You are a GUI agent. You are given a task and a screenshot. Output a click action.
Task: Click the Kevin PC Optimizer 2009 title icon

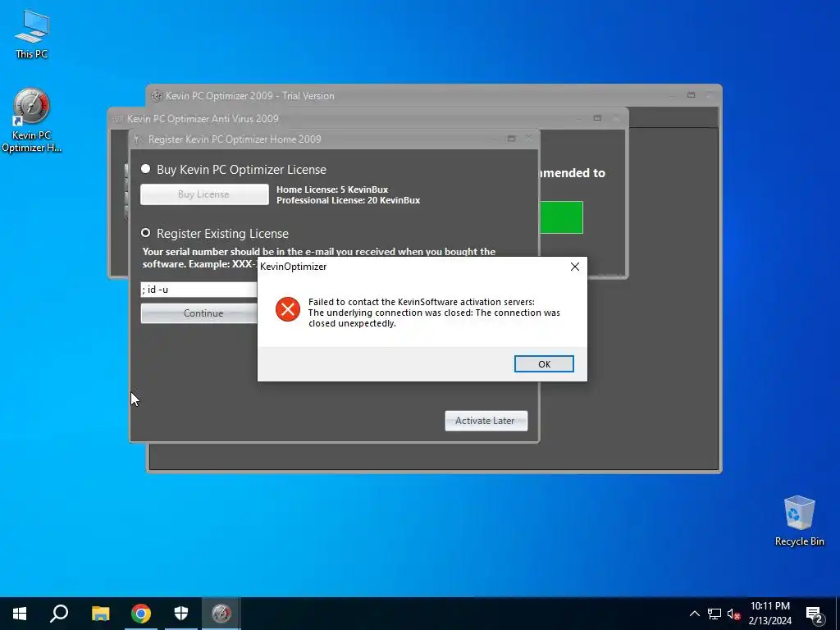pos(157,96)
